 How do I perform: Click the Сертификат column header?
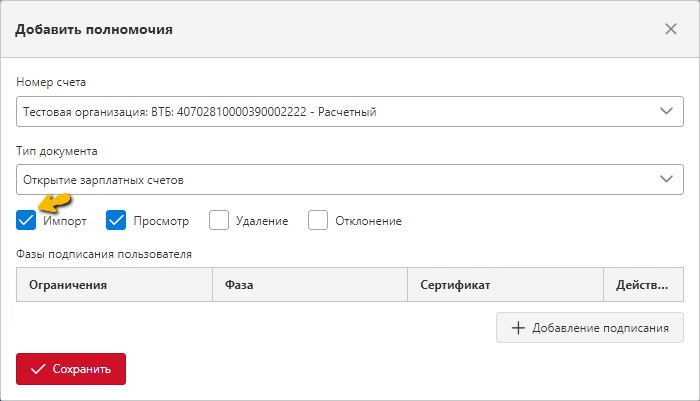tap(505, 285)
